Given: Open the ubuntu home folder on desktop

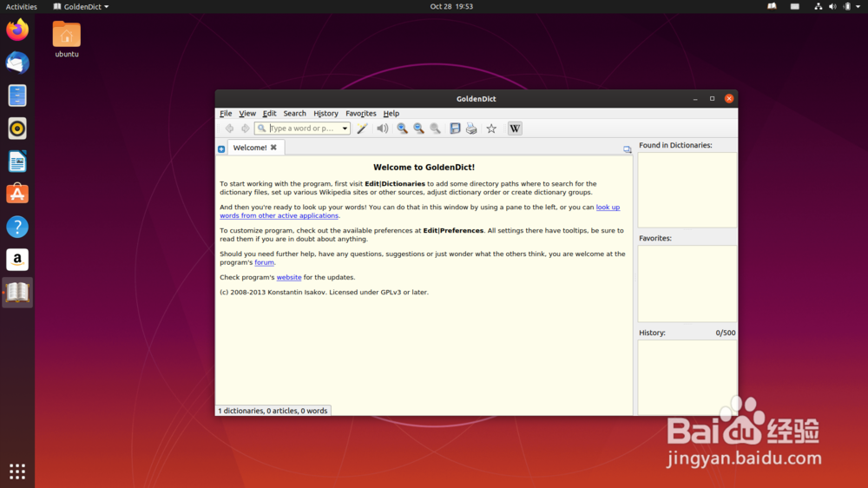Looking at the screenshot, I should coord(67,39).
